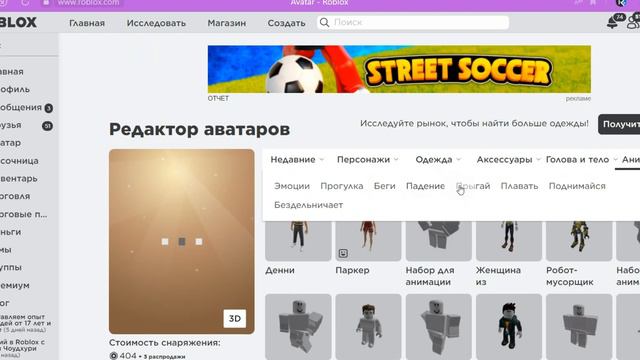This screenshot has height=360, width=640.
Task: Expand the Недавние dropdown tab
Action: 297,160
